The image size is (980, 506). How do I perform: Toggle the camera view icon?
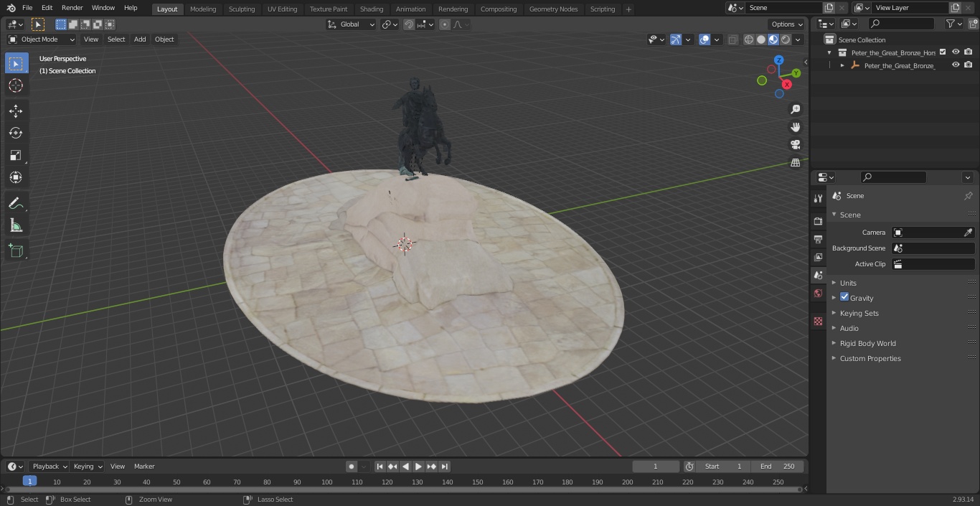tap(795, 145)
